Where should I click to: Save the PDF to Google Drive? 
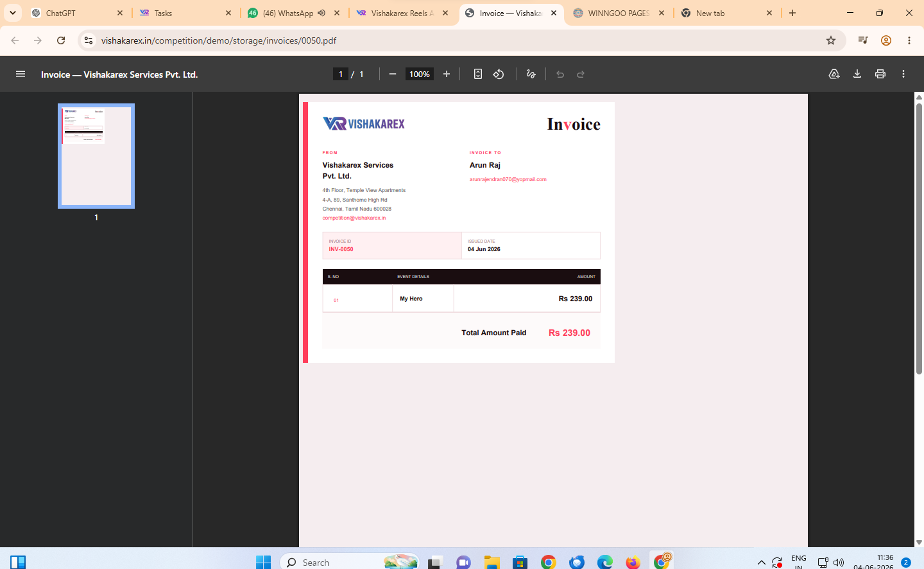[x=834, y=74]
